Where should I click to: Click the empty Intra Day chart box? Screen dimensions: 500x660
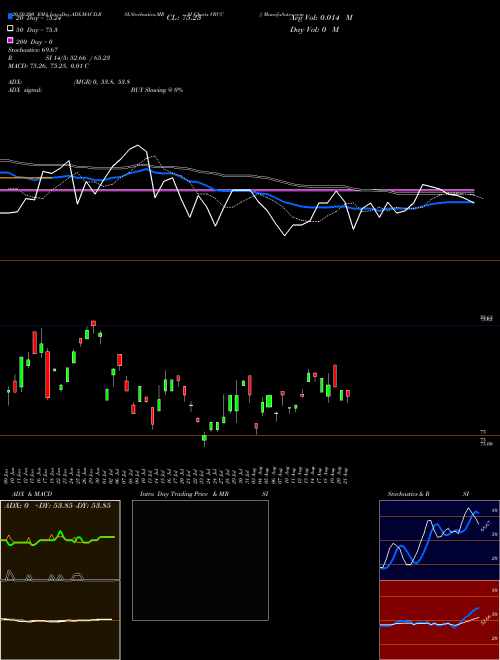point(200,560)
